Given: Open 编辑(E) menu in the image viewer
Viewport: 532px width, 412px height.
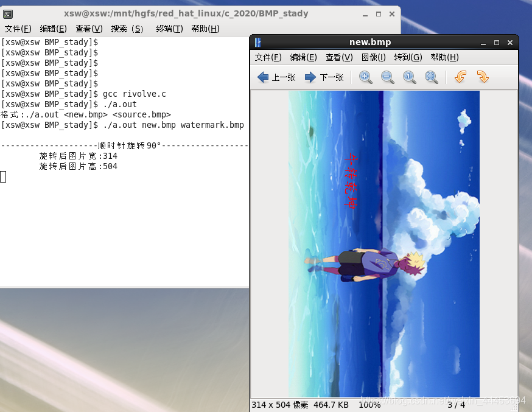Looking at the screenshot, I should click(303, 57).
